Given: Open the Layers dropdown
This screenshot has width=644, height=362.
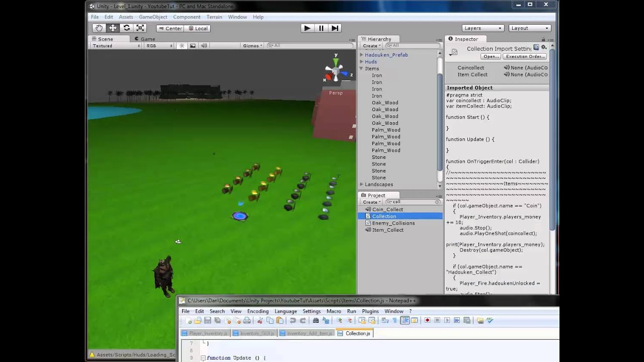Looking at the screenshot, I should click(483, 28).
